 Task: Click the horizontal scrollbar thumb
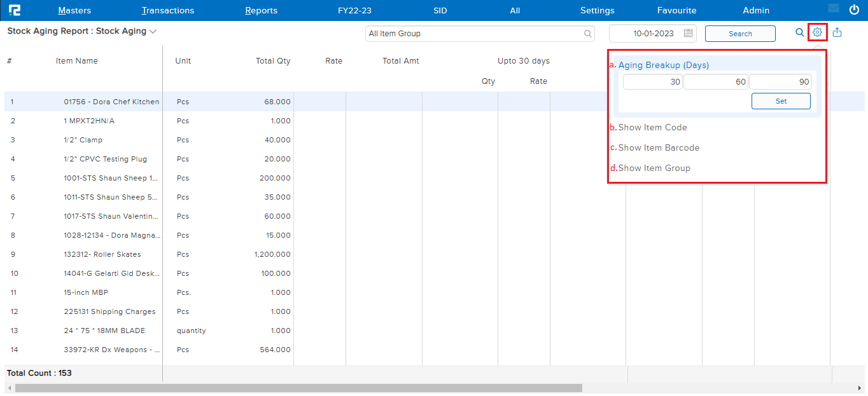coord(298,388)
